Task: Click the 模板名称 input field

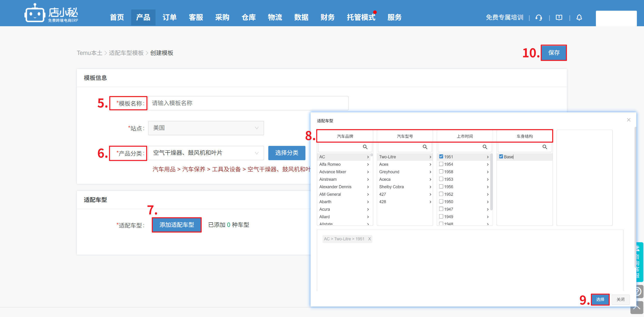Action: (x=248, y=103)
